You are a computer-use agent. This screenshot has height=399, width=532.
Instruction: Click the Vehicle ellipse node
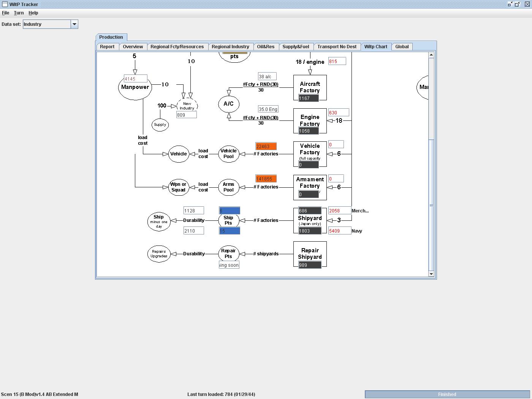[178, 154]
